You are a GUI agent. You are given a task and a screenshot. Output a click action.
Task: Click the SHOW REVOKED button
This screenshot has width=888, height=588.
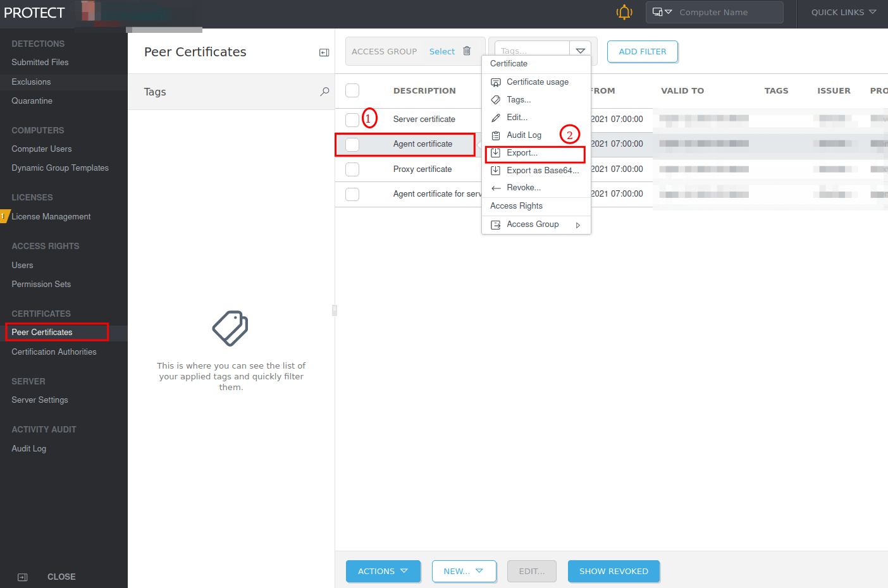point(614,571)
